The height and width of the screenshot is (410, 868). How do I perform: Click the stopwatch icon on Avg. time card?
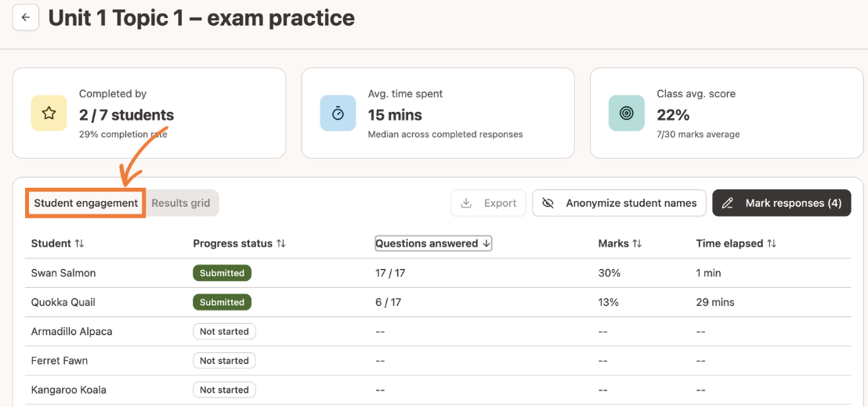pos(338,113)
